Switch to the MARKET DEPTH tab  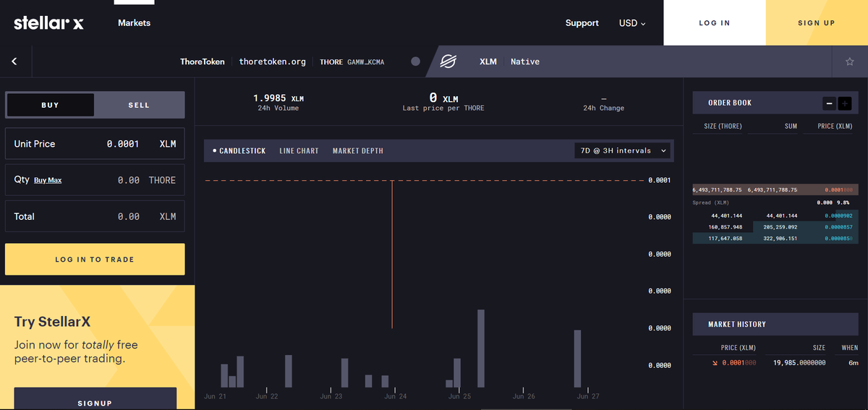click(358, 151)
